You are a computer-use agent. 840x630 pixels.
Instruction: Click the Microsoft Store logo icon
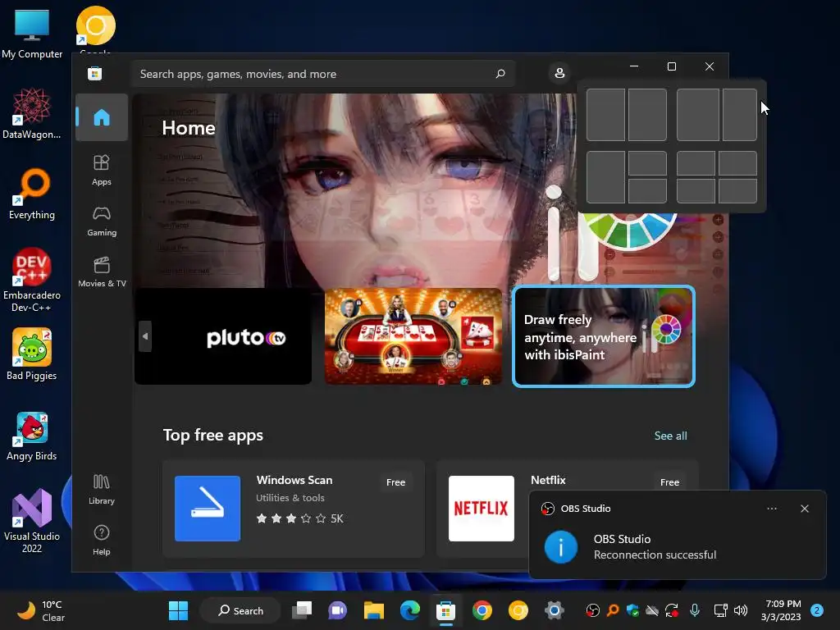[x=95, y=73]
